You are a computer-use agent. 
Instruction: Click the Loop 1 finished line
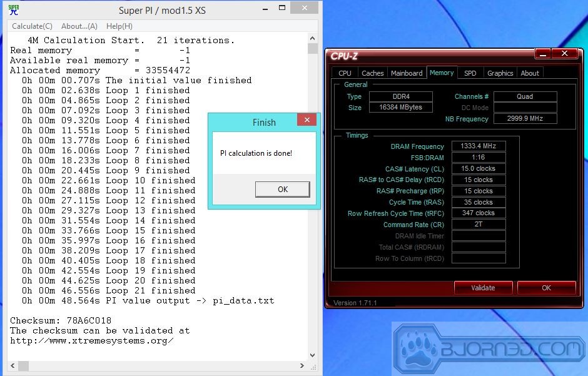point(106,91)
